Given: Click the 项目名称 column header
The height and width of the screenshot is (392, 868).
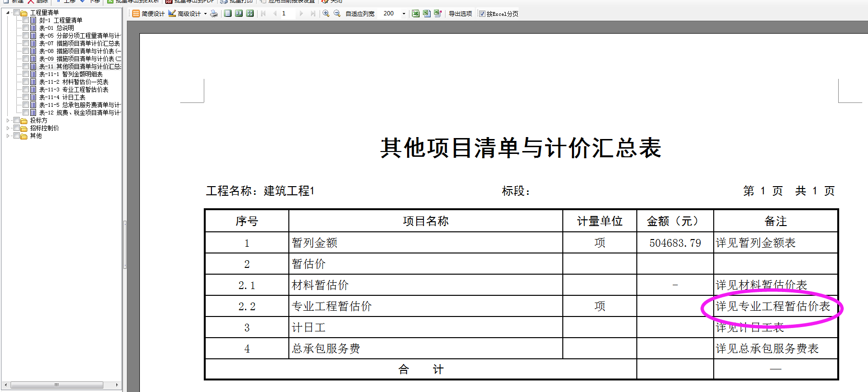Looking at the screenshot, I should [x=425, y=221].
